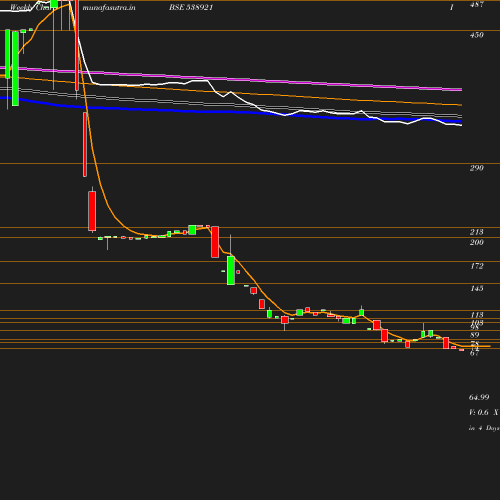Click the 450 price axis label
This screenshot has height=500, width=500.
[x=476, y=35]
